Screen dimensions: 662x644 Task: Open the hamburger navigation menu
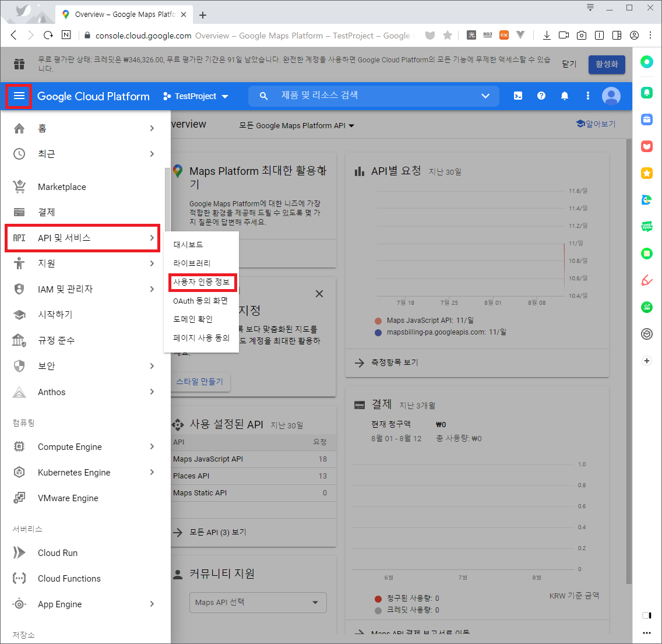click(x=19, y=96)
